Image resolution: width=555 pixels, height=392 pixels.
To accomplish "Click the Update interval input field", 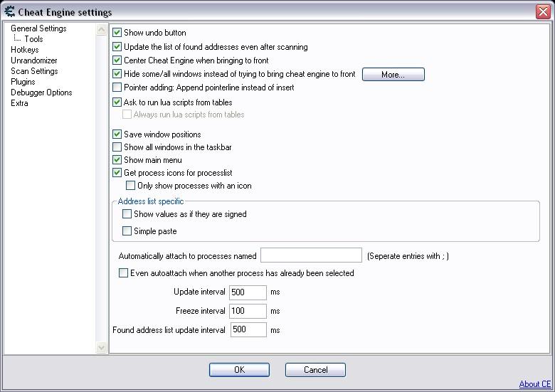I will click(248, 292).
